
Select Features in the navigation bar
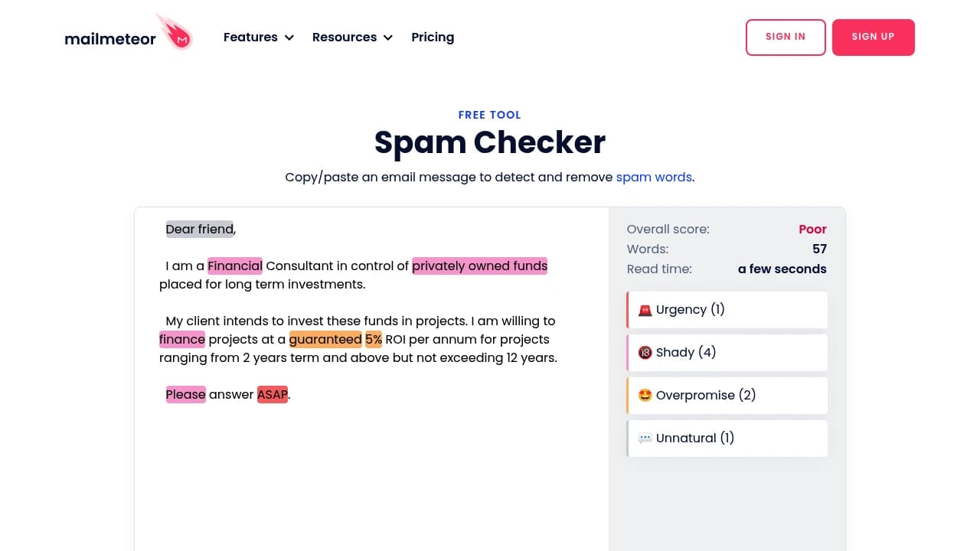[x=250, y=37]
